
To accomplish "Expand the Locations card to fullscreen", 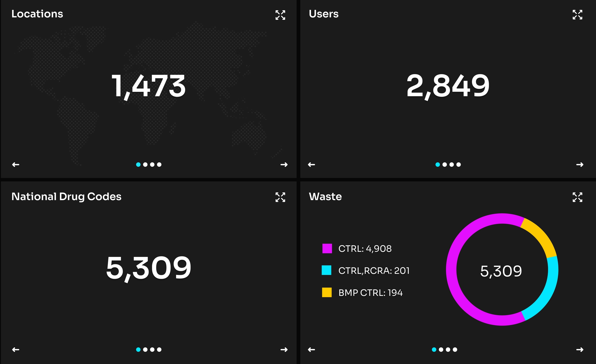I will [x=281, y=15].
